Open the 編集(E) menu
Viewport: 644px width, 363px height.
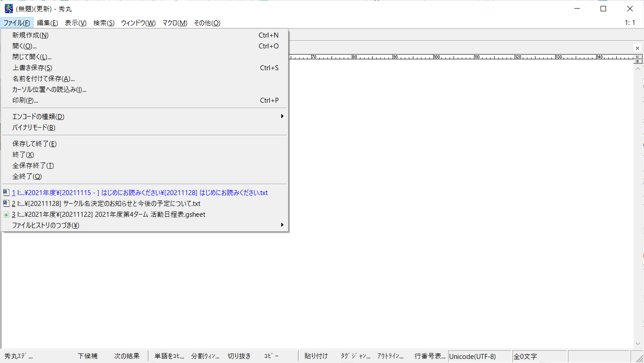(47, 23)
